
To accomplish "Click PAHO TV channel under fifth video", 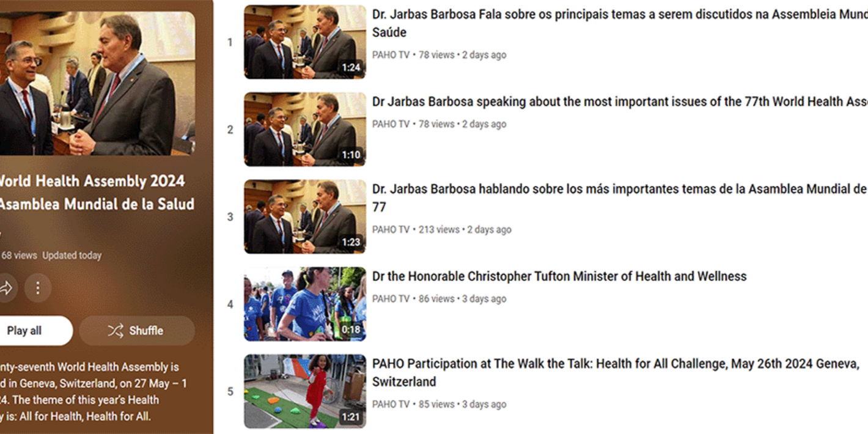I will pos(391,405).
